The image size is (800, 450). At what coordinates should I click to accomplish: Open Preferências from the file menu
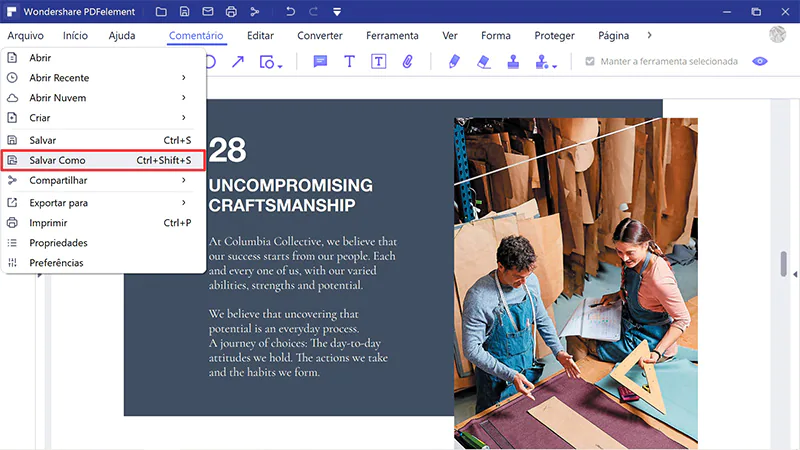click(x=103, y=263)
